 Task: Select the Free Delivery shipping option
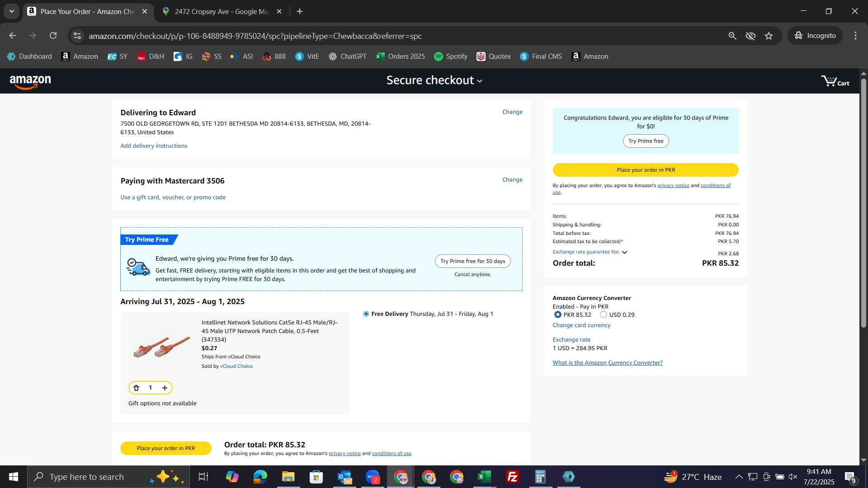pyautogui.click(x=366, y=314)
